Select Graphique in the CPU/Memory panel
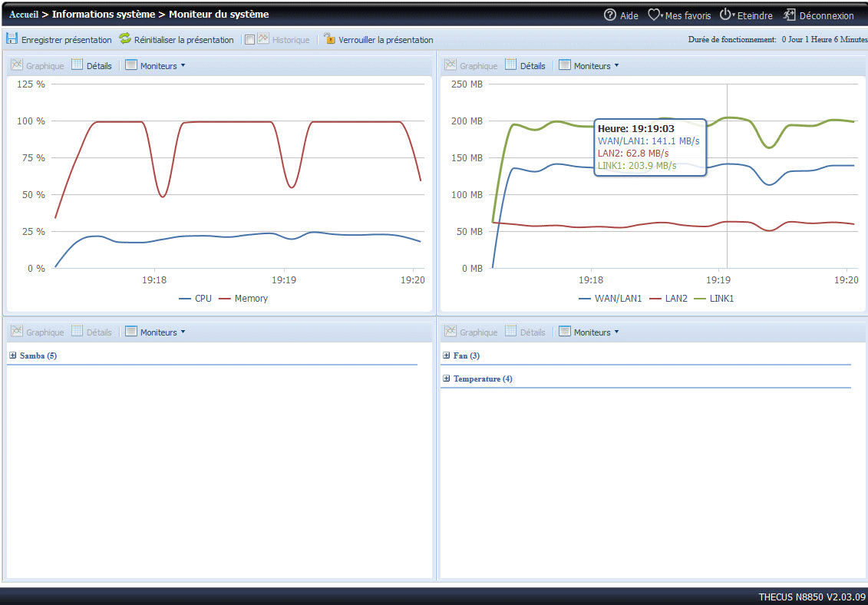The width and height of the screenshot is (868, 605). pyautogui.click(x=38, y=65)
